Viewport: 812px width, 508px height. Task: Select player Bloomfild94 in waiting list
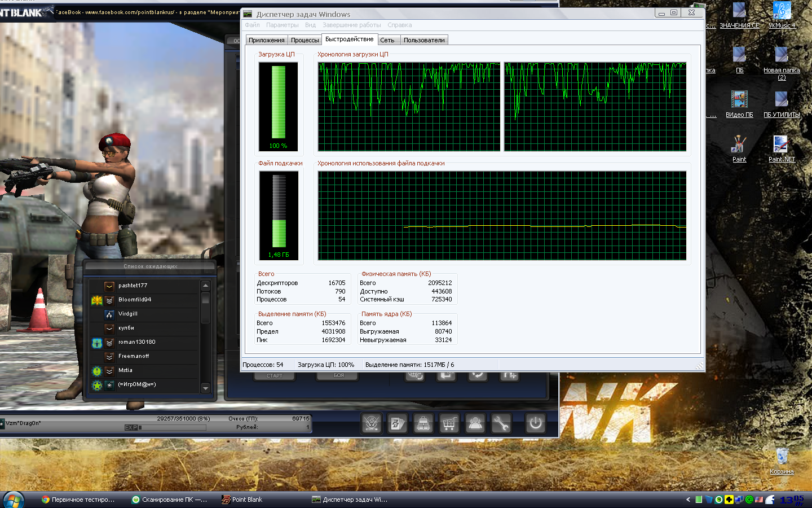[144, 300]
